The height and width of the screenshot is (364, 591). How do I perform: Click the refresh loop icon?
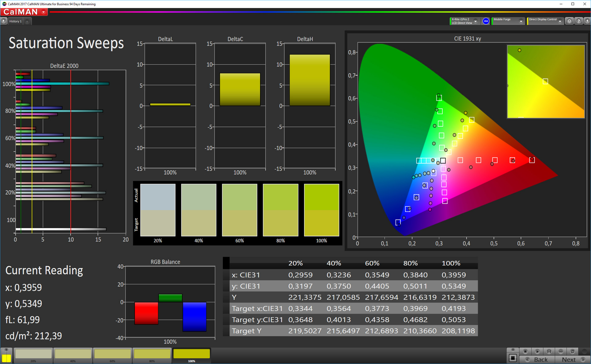coord(573,351)
